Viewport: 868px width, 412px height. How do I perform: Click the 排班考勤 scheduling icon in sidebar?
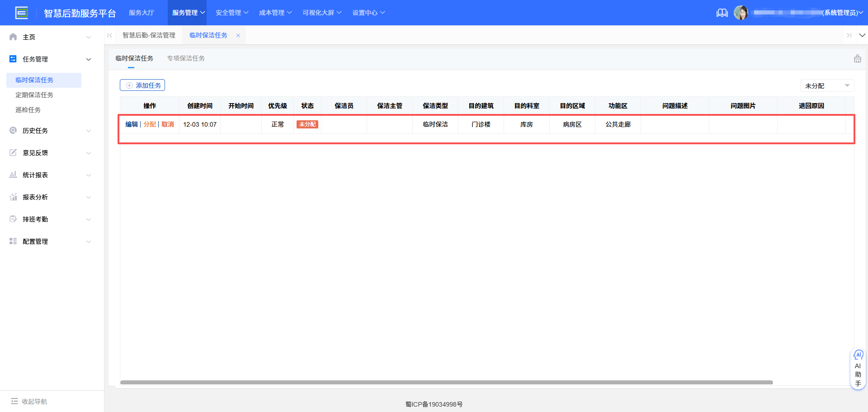click(x=13, y=219)
